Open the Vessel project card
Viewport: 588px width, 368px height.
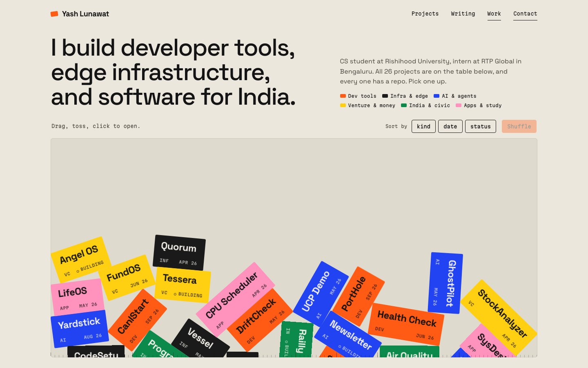point(200,339)
